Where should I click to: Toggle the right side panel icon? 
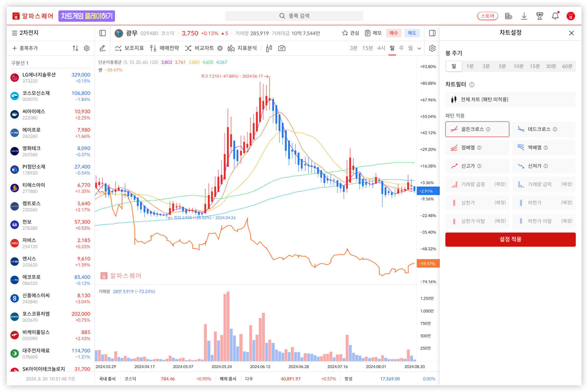[432, 33]
